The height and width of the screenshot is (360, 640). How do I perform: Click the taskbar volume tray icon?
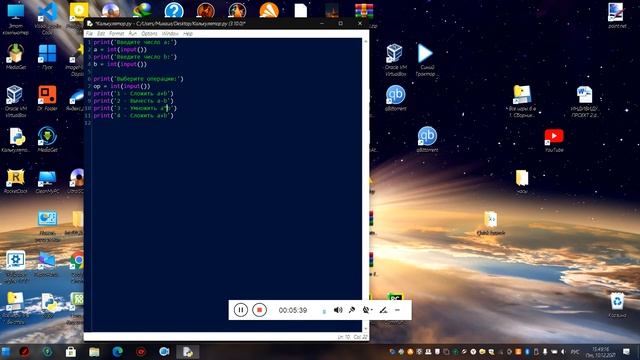point(563,351)
